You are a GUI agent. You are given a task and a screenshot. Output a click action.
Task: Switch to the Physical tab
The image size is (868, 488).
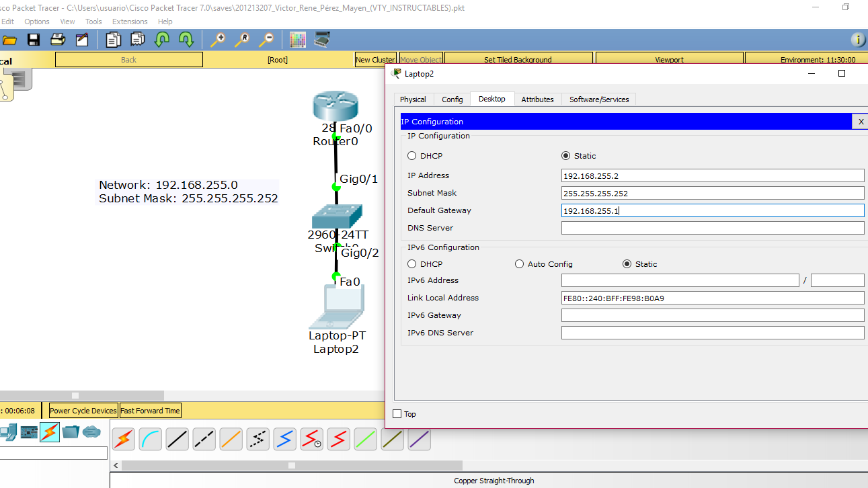(x=413, y=99)
